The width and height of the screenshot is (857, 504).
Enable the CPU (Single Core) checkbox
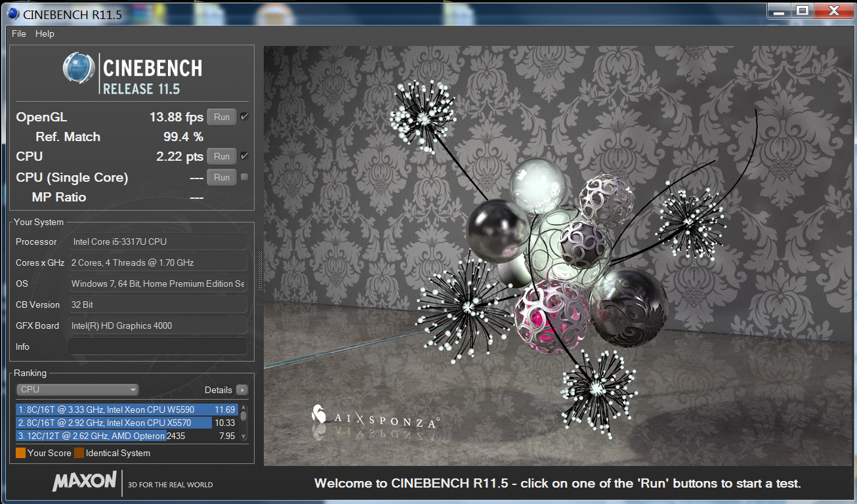click(x=244, y=177)
